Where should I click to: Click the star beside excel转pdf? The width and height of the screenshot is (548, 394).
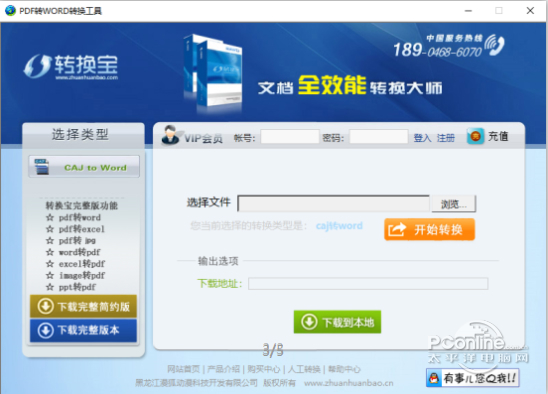(50, 264)
